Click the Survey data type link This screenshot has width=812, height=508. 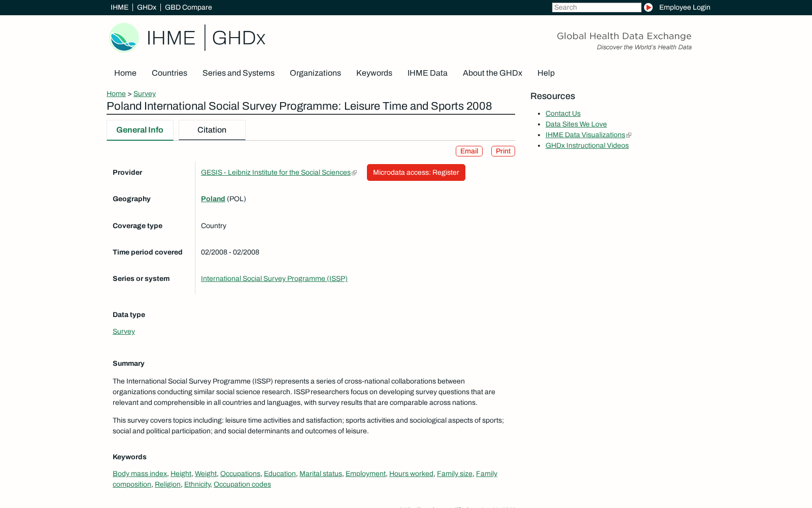click(124, 332)
